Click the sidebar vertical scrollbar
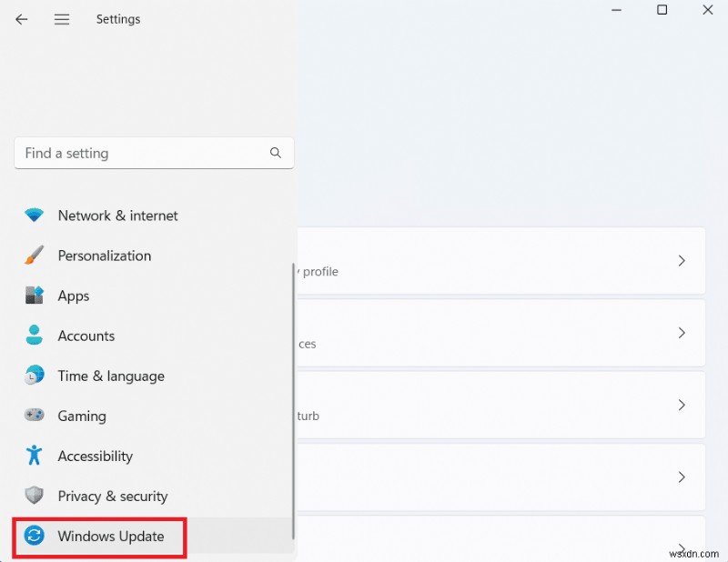The image size is (728, 562). (293, 401)
